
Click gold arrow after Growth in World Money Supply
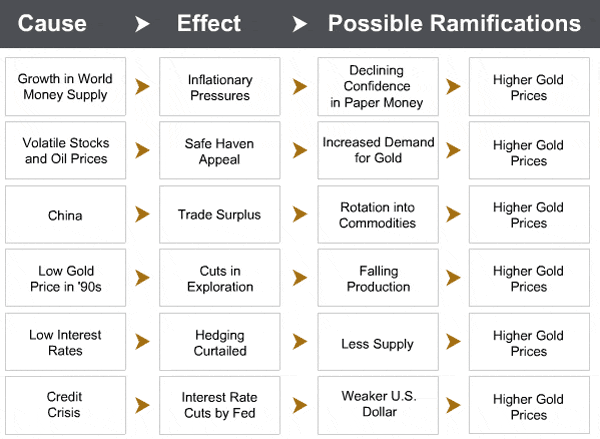(142, 86)
